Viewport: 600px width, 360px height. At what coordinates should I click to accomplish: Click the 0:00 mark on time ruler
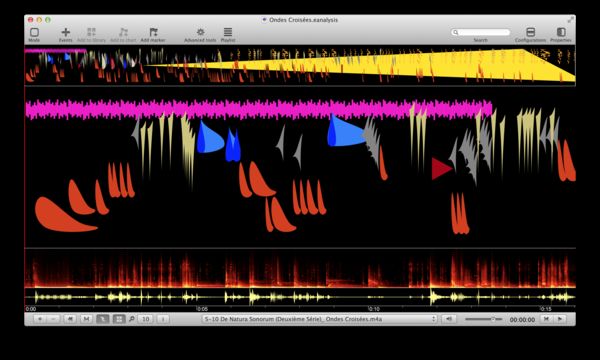coord(31,309)
